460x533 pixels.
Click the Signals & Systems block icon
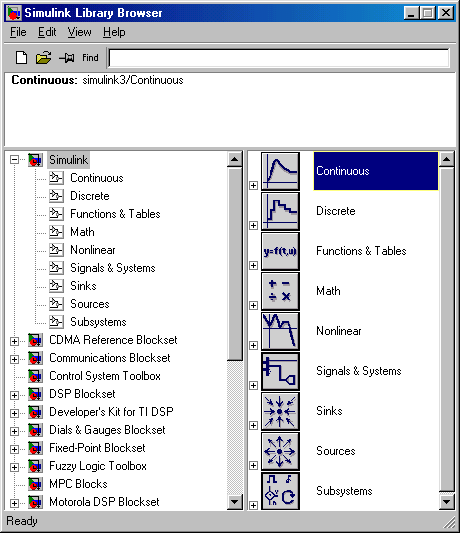point(280,371)
